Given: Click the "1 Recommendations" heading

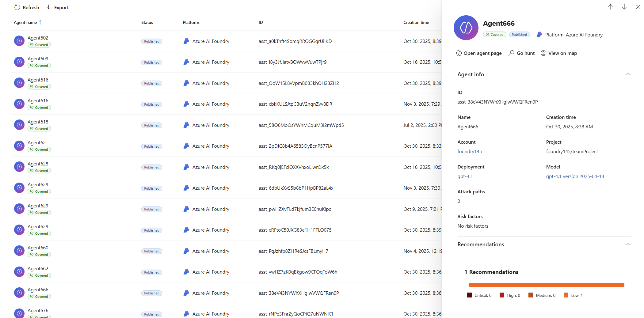Looking at the screenshot, I should point(491,272).
